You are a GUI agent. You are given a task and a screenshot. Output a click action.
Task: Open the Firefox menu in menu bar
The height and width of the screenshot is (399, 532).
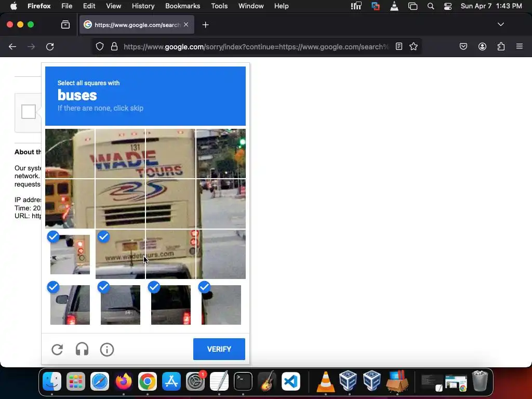click(x=39, y=6)
